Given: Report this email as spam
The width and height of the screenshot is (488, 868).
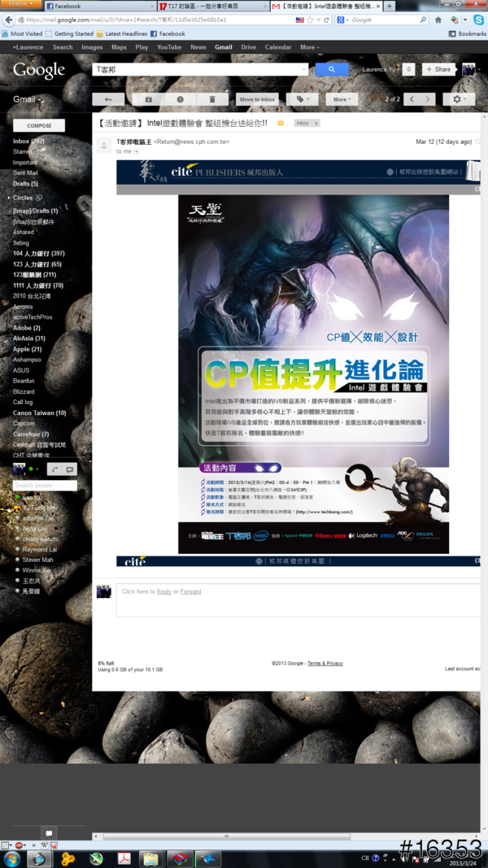Looking at the screenshot, I should [180, 99].
